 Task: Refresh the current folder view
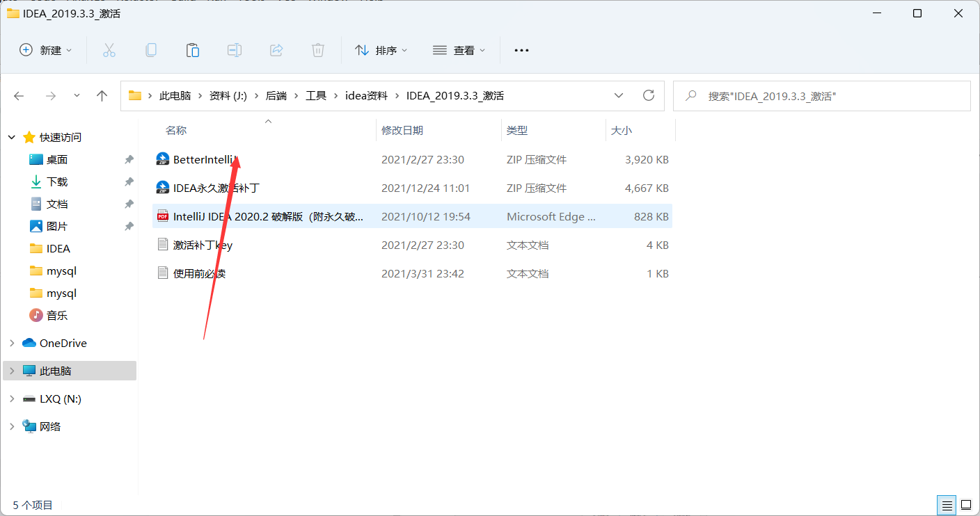click(649, 95)
